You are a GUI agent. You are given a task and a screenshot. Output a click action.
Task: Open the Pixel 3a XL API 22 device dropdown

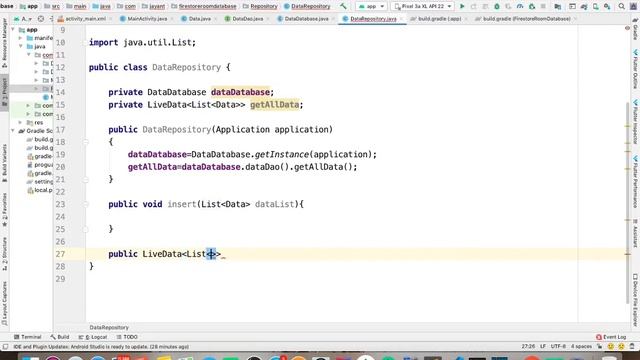tap(423, 7)
